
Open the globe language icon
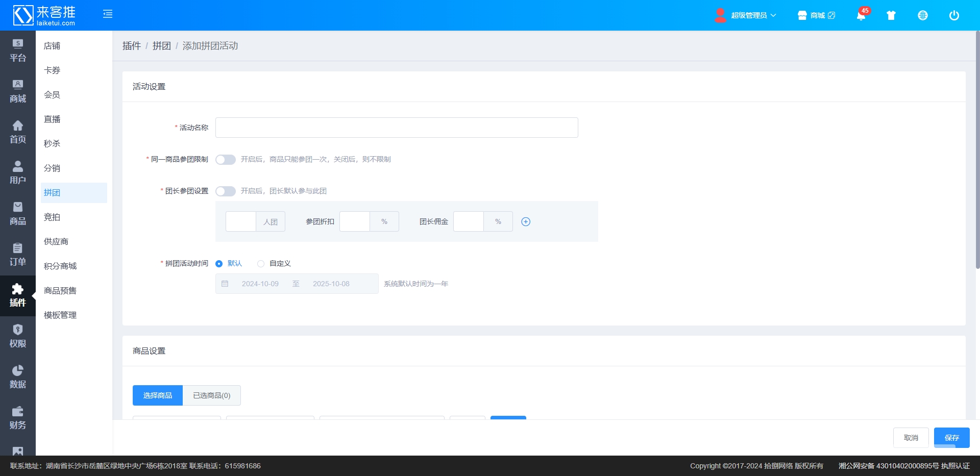(x=922, y=15)
